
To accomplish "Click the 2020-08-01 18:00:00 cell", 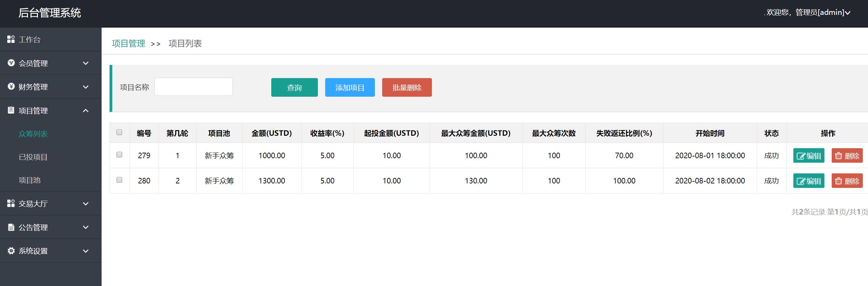I will [x=710, y=156].
